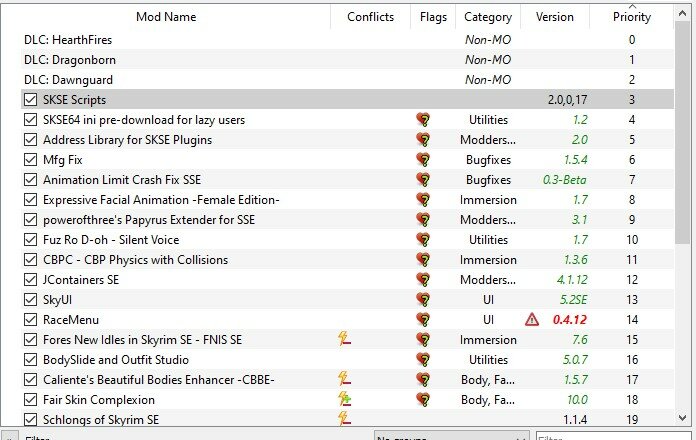The height and width of the screenshot is (440, 696).
Task: Sort by the Category column header
Action: [x=488, y=17]
